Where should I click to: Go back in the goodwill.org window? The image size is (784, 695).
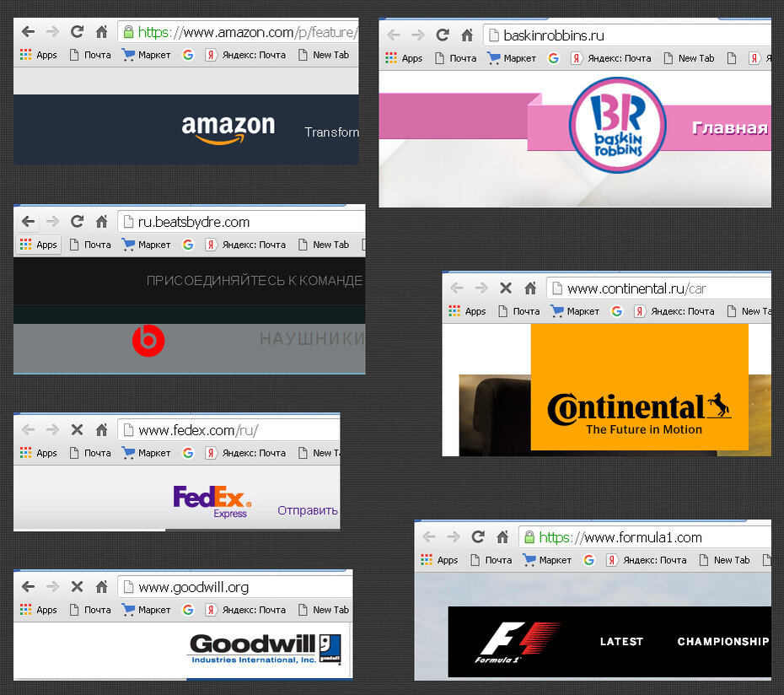[28, 586]
